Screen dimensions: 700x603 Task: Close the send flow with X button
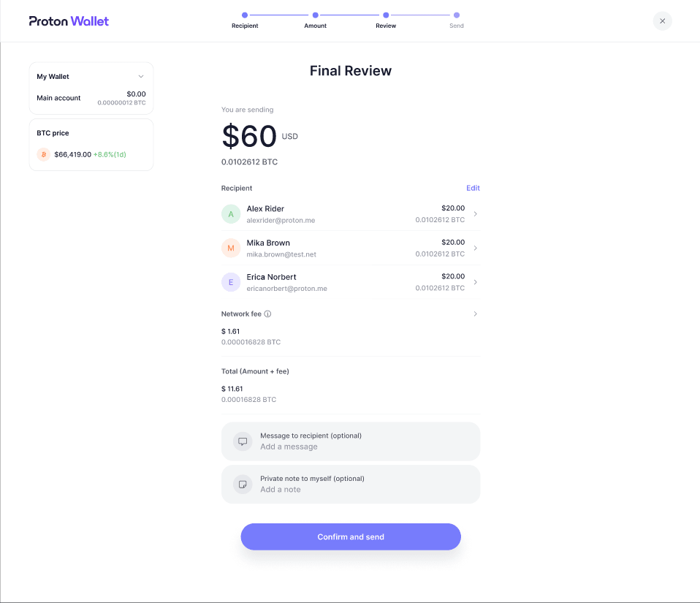tap(663, 21)
